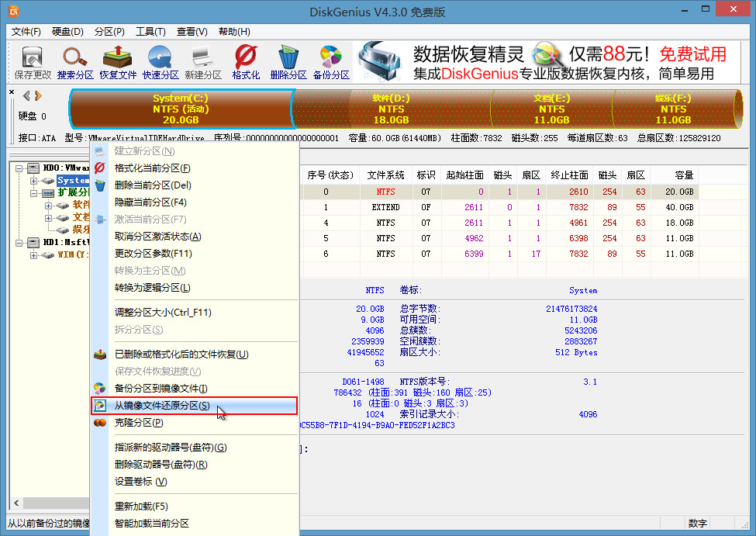
Task: Click the back navigation arrow above 硬盘 0
Action: click(26, 95)
